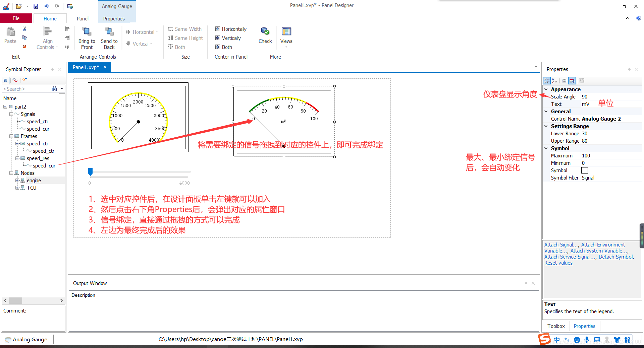Make selected controls Same Height
This screenshot has width=644, height=348.
click(185, 38)
